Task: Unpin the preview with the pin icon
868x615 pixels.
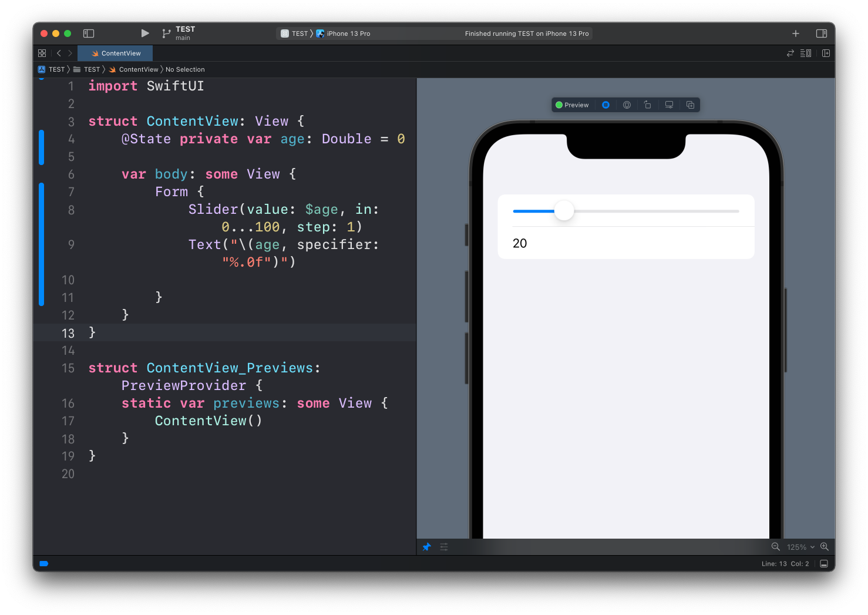Action: point(427,547)
